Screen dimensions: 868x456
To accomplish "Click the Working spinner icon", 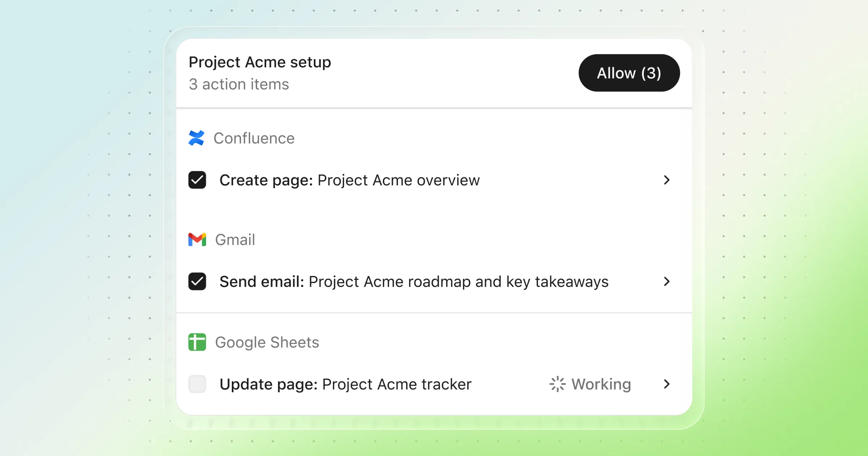I will click(x=557, y=384).
